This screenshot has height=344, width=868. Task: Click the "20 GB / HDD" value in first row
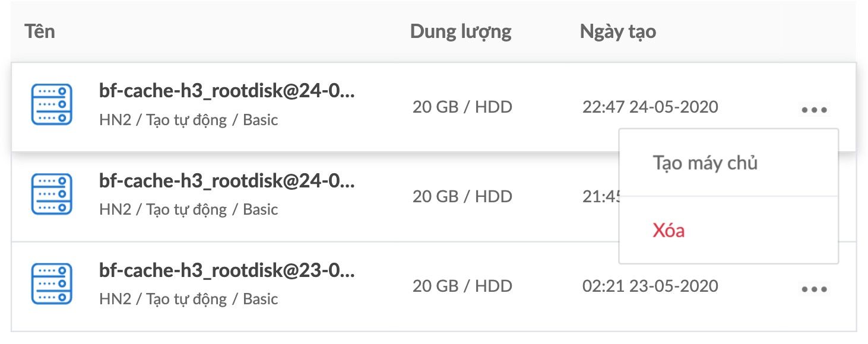[x=462, y=107]
